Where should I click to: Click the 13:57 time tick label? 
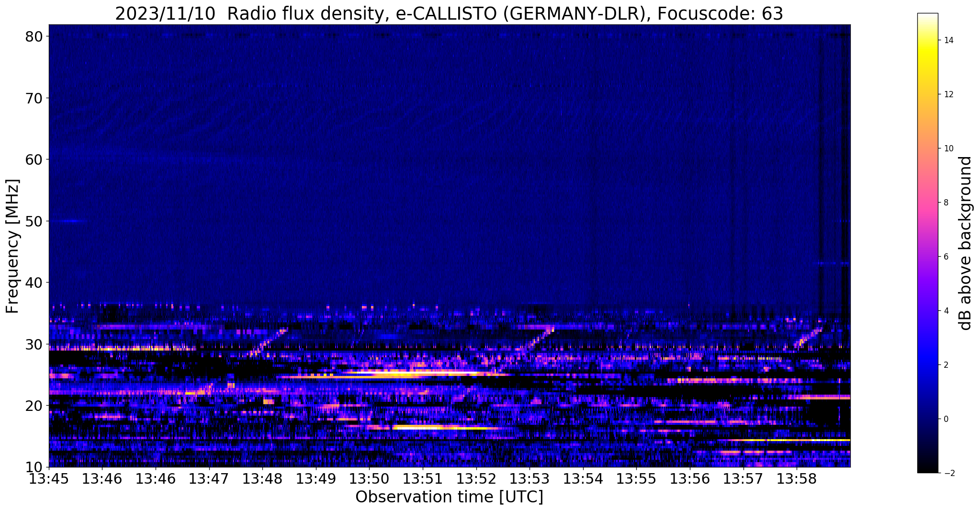[x=743, y=478]
